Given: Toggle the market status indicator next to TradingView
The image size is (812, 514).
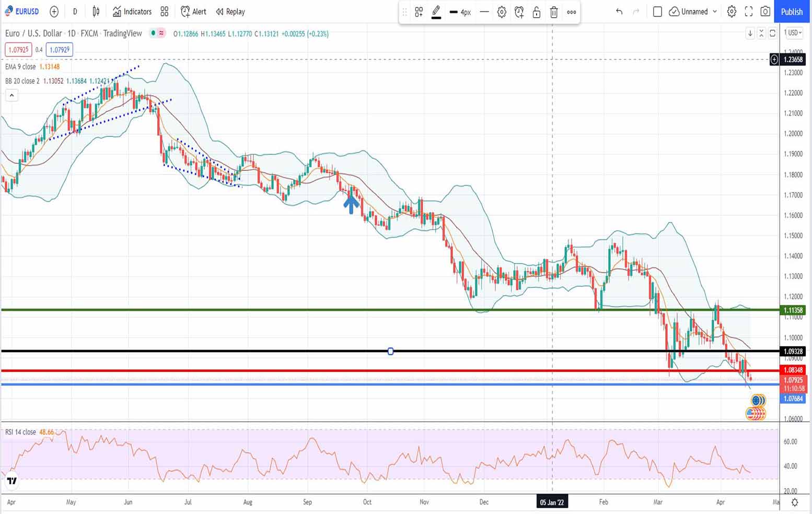Looking at the screenshot, I should point(153,33).
